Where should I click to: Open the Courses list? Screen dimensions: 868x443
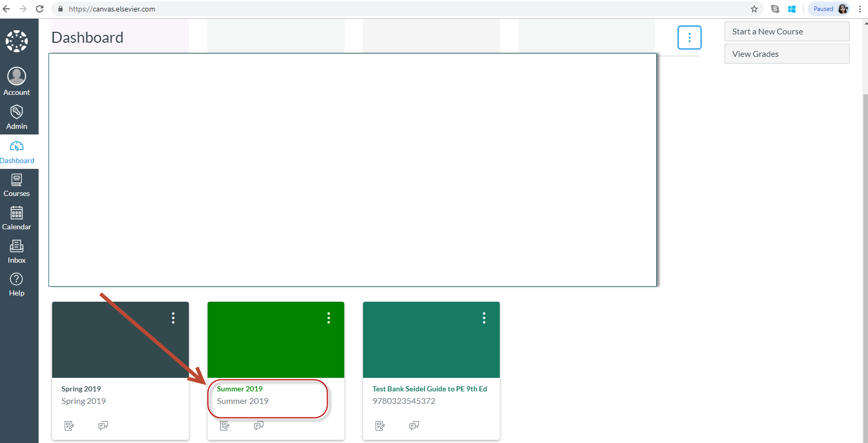[x=17, y=186]
